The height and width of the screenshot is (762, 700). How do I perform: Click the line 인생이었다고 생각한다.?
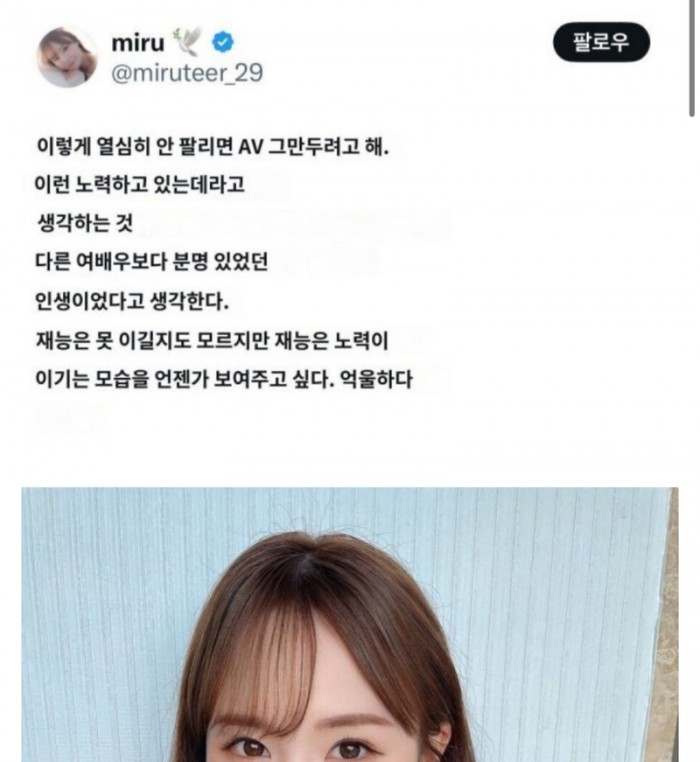tap(132, 302)
